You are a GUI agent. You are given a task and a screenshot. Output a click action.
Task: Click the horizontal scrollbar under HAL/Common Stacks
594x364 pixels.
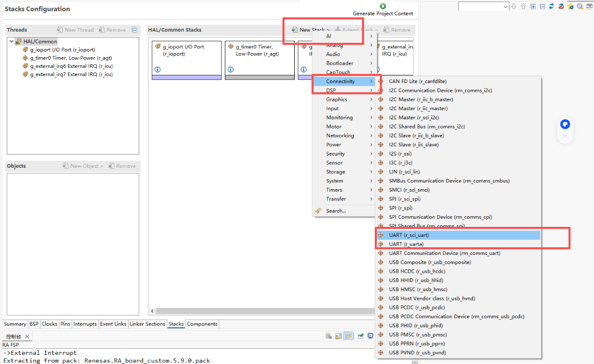point(255,311)
